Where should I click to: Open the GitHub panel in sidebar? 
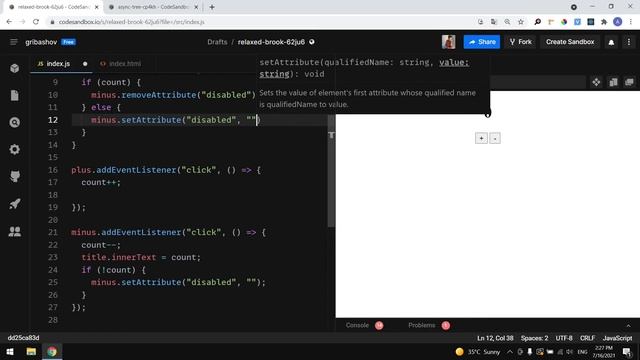coord(15,176)
